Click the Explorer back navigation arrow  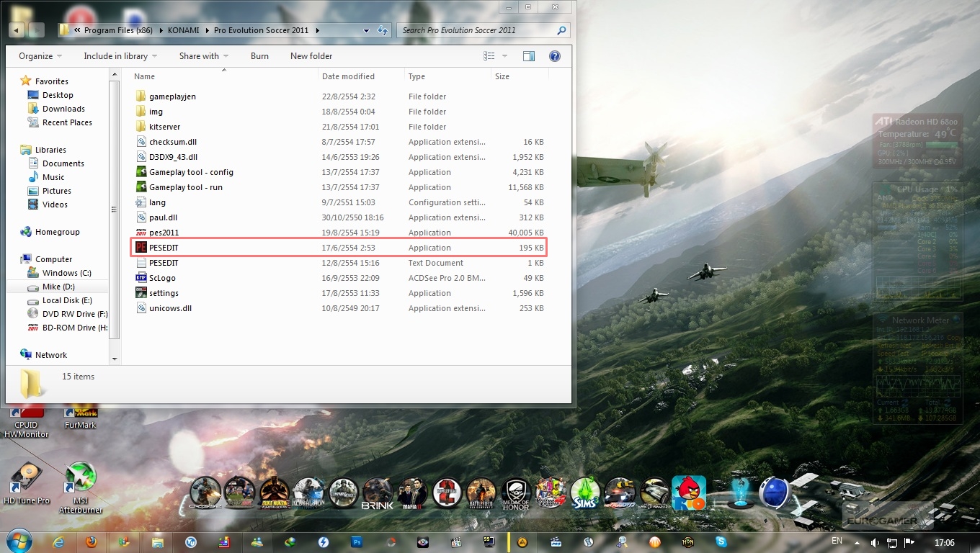pyautogui.click(x=17, y=30)
